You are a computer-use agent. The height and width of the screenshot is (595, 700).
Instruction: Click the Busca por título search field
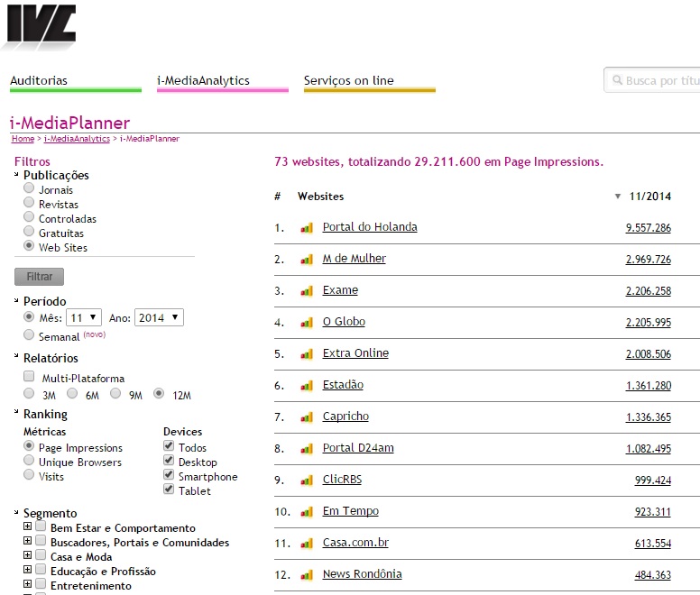point(652,80)
